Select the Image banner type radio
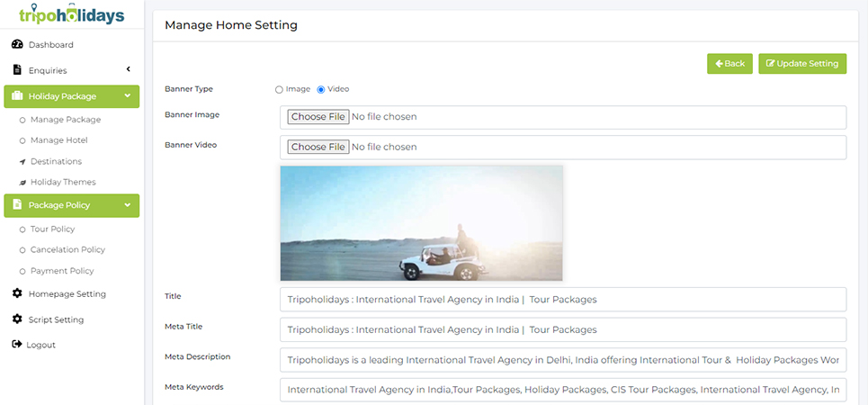 tap(279, 89)
